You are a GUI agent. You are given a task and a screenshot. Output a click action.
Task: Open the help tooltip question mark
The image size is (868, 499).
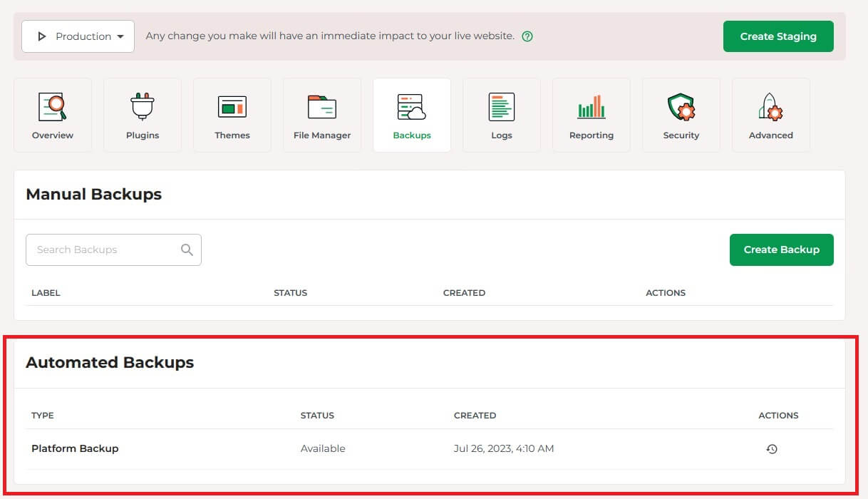[527, 36]
